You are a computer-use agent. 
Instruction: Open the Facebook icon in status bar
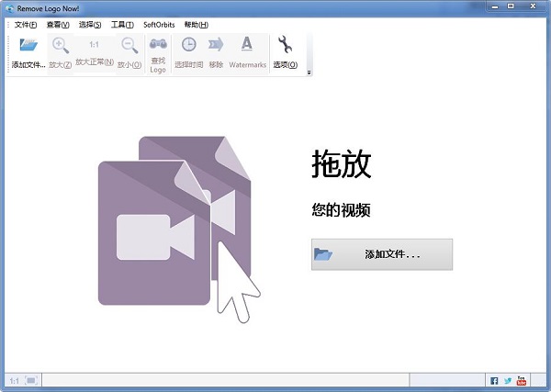(494, 380)
